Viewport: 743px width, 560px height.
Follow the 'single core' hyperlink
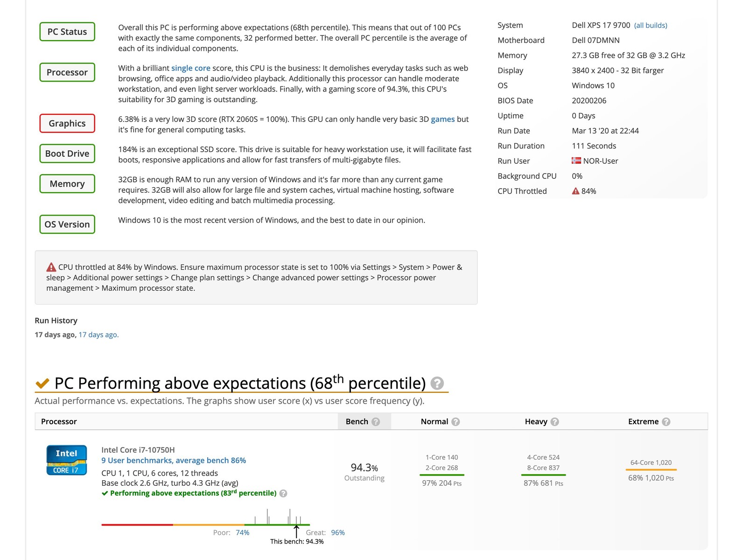click(190, 68)
